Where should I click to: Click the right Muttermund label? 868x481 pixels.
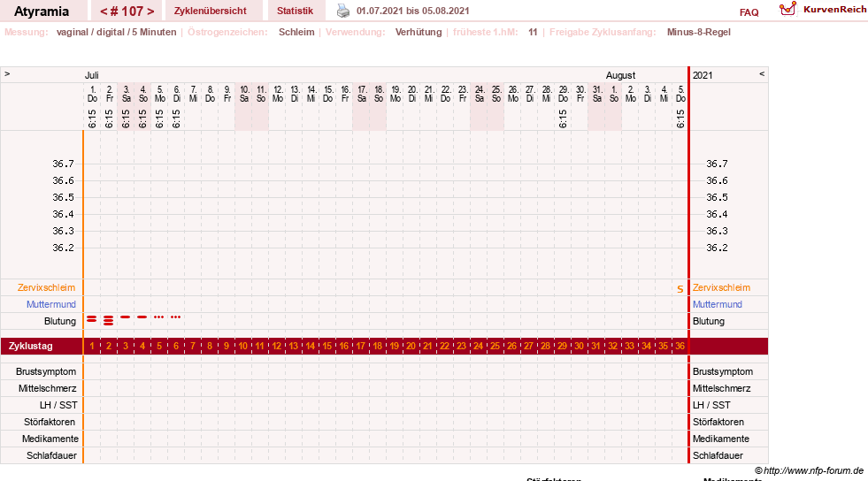pyautogui.click(x=718, y=304)
